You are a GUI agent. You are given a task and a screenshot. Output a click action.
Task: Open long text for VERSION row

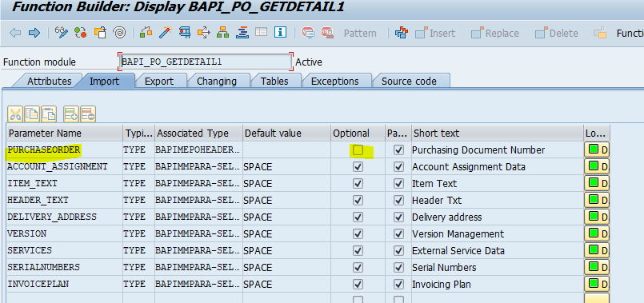click(x=597, y=233)
